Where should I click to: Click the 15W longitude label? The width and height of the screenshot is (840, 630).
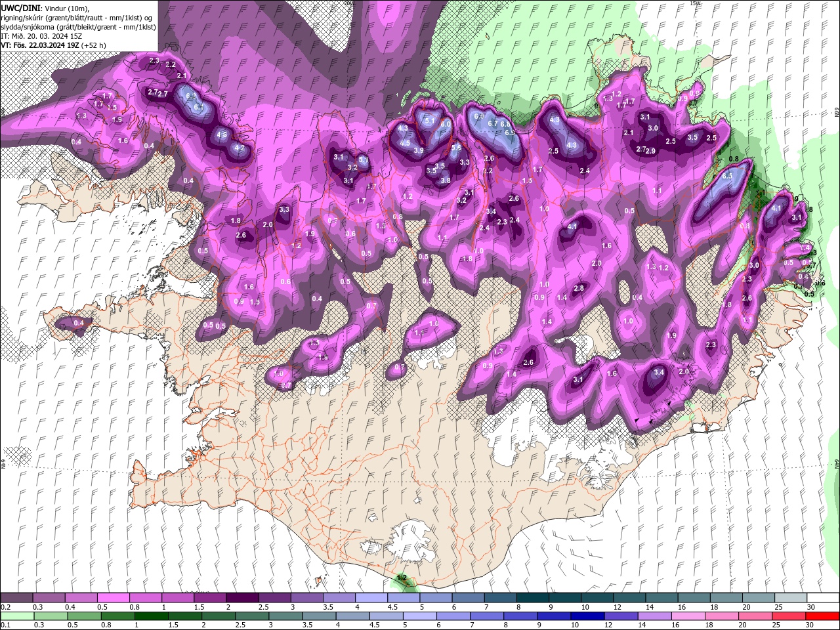pos(696,3)
